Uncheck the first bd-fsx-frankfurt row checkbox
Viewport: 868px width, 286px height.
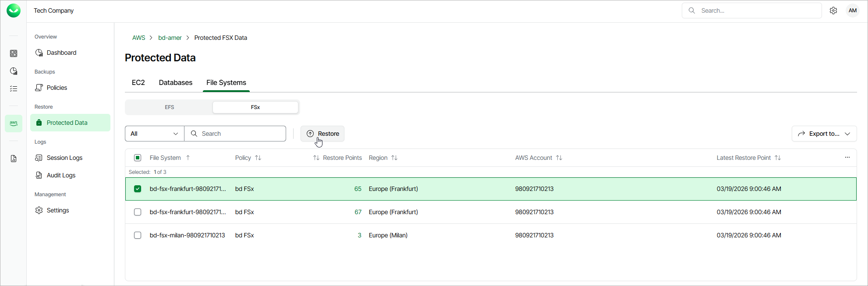[x=138, y=189]
